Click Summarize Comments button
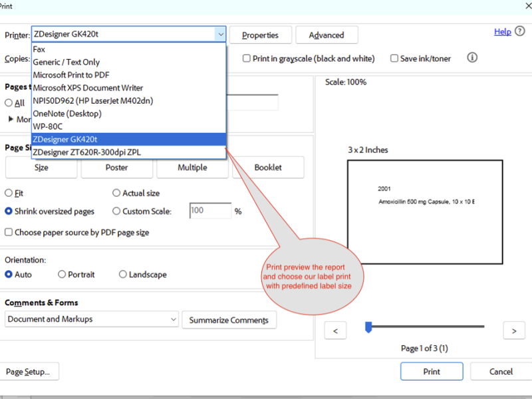Viewport: 532px width, 399px height. 229,320
